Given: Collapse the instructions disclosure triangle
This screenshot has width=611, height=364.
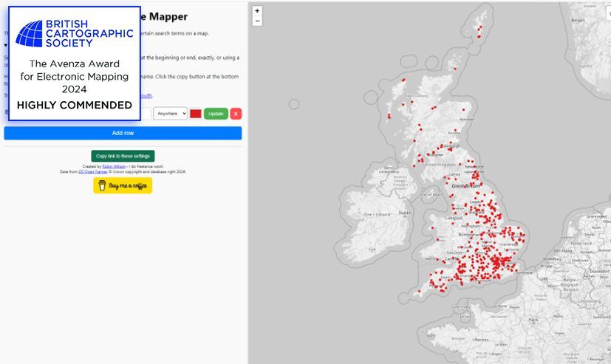Looking at the screenshot, I should click(5, 45).
